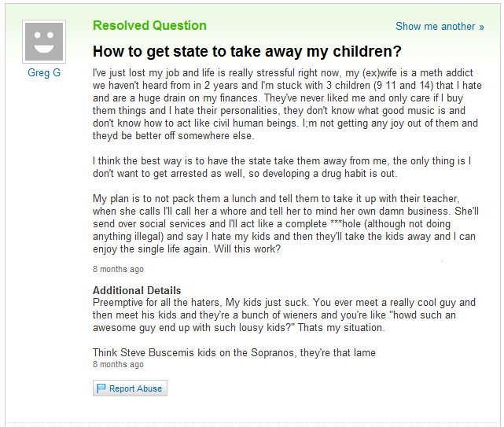Click the paragraph starting "I've just lost my job"

tap(283, 104)
